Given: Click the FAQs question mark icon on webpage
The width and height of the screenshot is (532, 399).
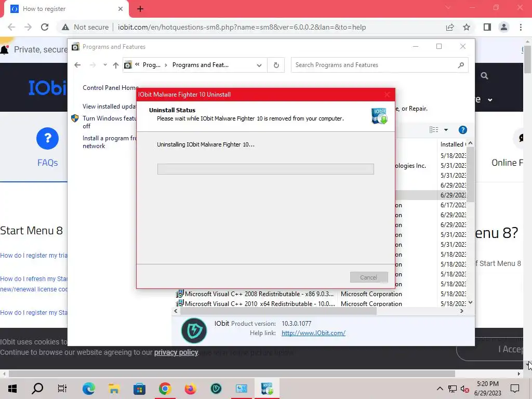Looking at the screenshot, I should click(x=47, y=138).
